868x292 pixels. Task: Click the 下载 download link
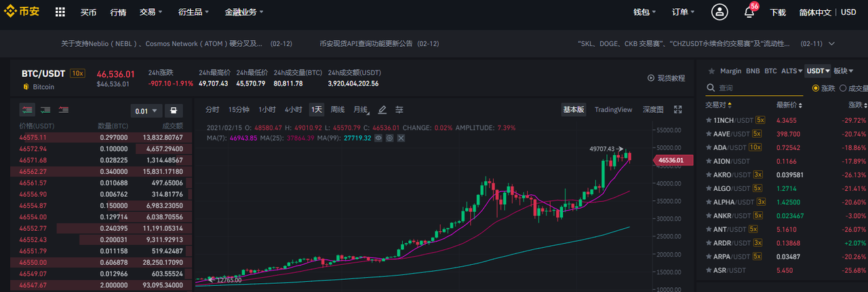pyautogui.click(x=778, y=12)
